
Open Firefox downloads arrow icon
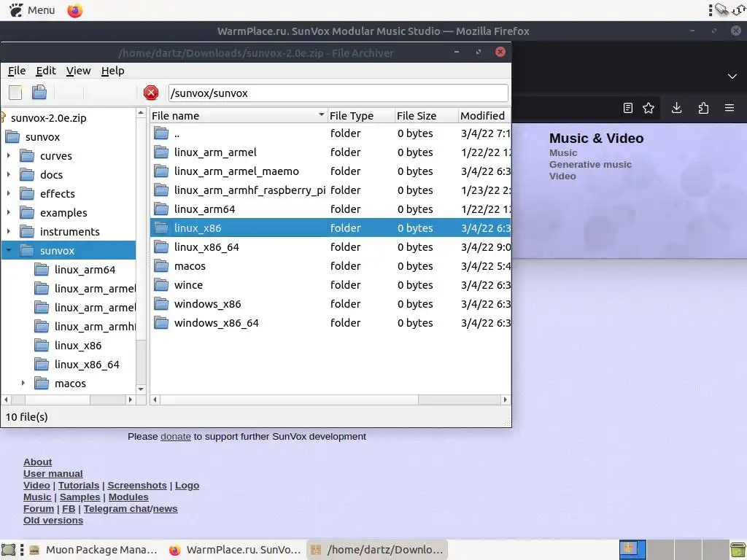[x=676, y=108]
